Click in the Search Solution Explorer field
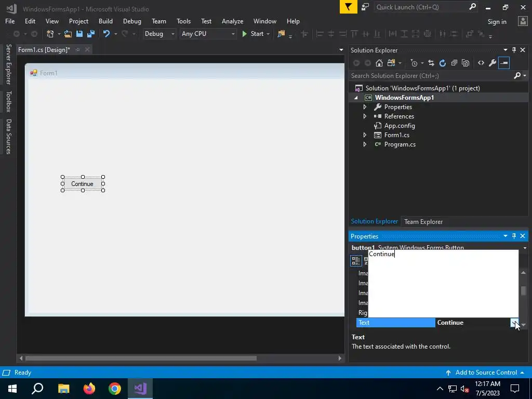The height and width of the screenshot is (399, 532). 431,76
